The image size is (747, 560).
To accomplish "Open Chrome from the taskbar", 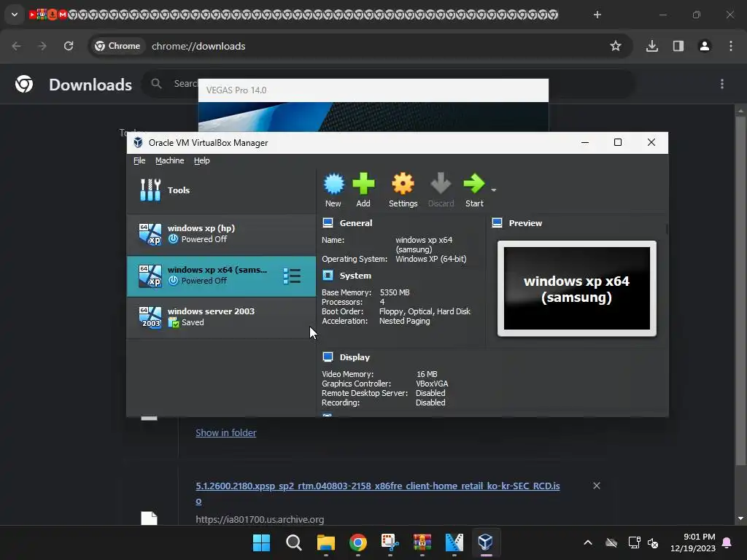I will (357, 542).
